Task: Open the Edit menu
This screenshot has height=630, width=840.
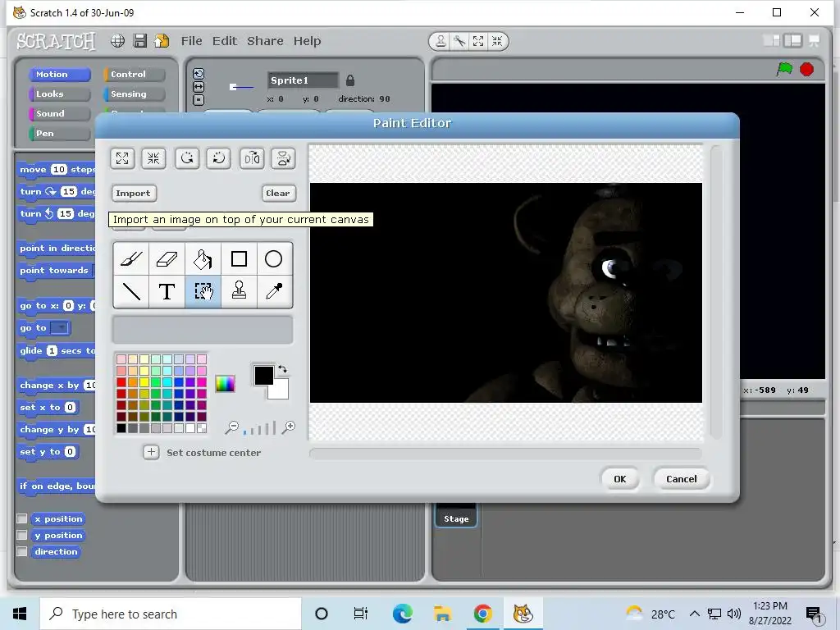Action: [x=225, y=41]
